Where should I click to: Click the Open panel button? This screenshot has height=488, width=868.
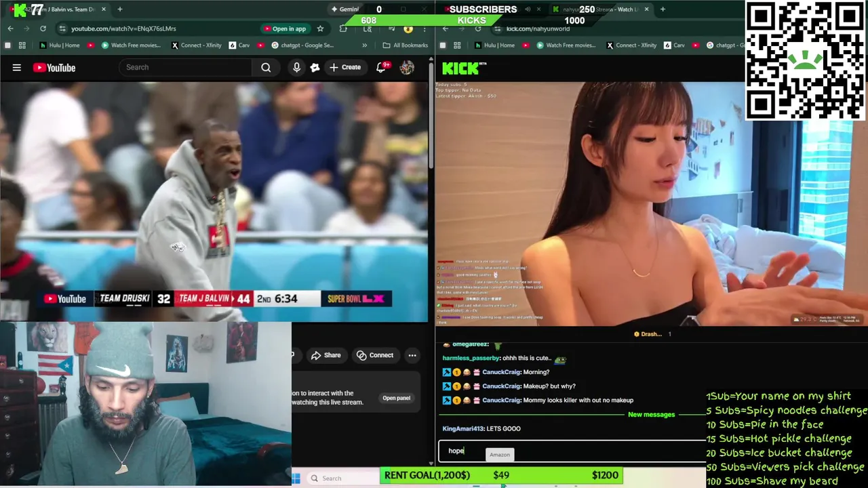click(x=396, y=398)
